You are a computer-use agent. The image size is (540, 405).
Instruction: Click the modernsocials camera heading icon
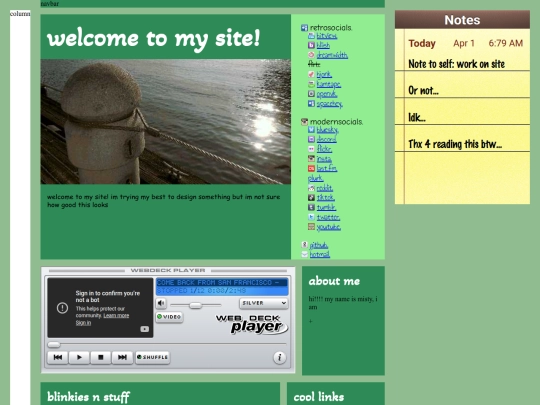(x=304, y=122)
